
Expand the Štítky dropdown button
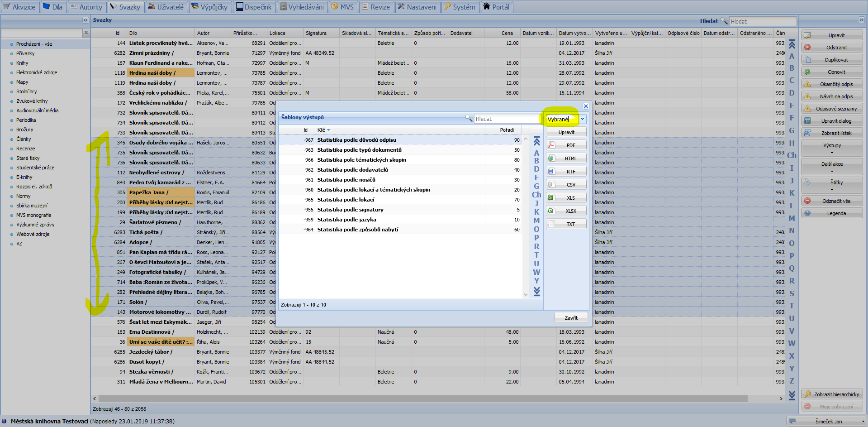coord(832,185)
